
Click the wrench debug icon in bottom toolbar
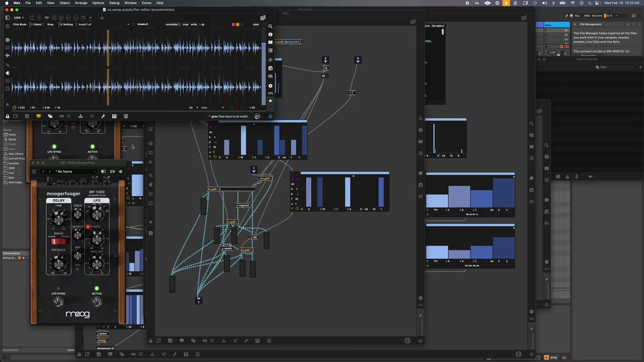click(x=103, y=116)
